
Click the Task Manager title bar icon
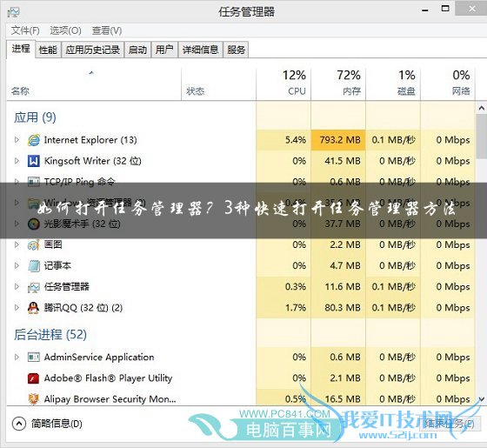coord(14,12)
